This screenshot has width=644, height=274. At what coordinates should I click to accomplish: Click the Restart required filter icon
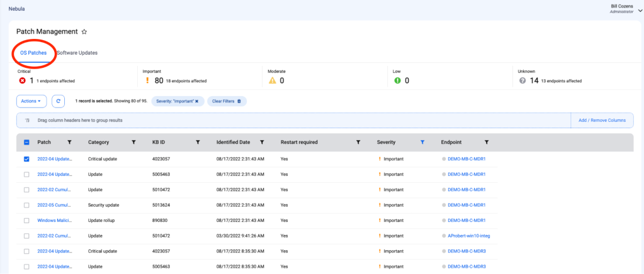(x=358, y=143)
